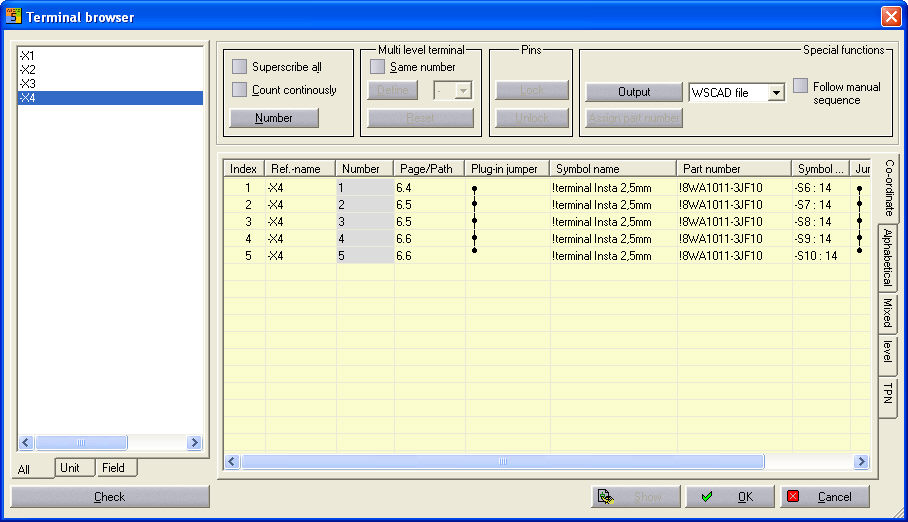Click the red X icon on Cancel
The image size is (908, 522).
click(x=793, y=496)
